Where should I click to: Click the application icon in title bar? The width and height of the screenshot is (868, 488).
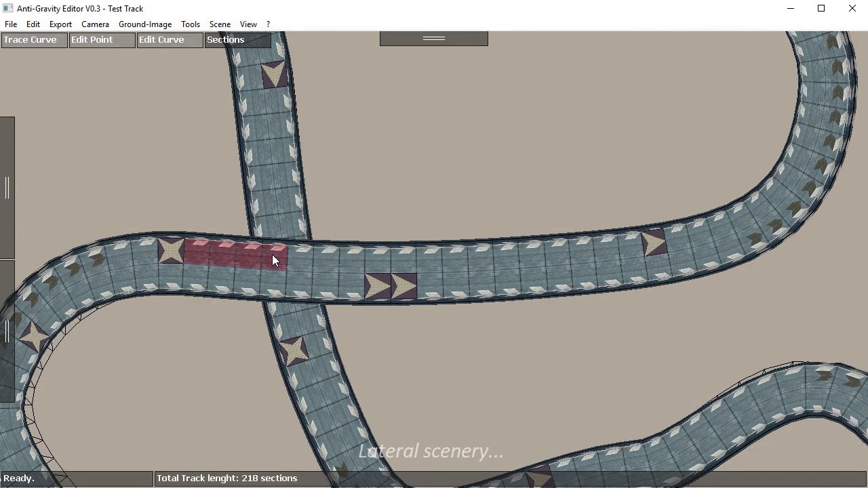point(8,9)
